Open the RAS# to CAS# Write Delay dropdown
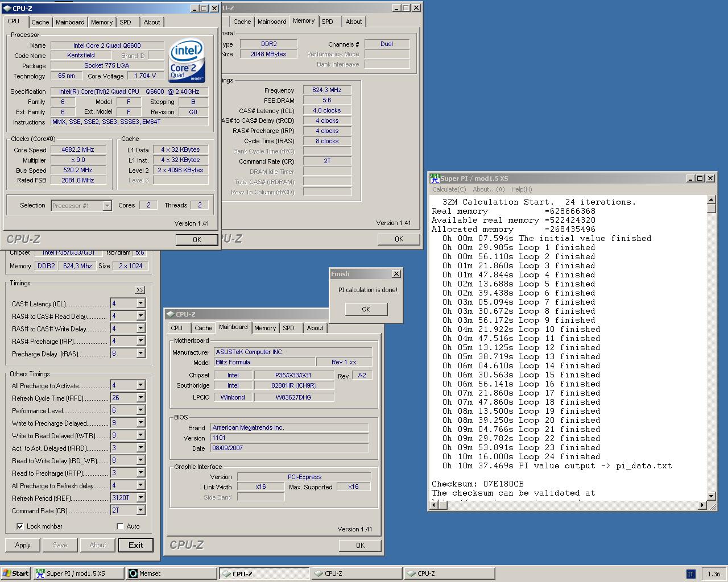The image size is (728, 582). coord(140,329)
